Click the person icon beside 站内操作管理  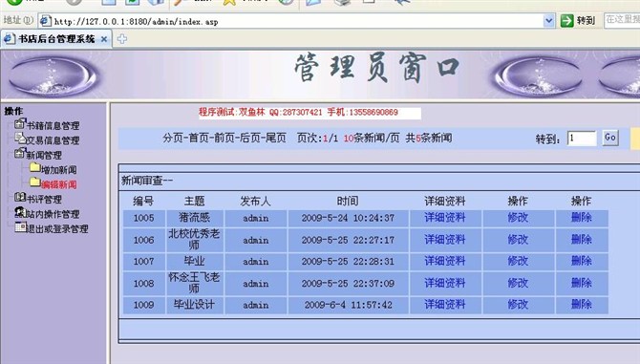coord(20,212)
